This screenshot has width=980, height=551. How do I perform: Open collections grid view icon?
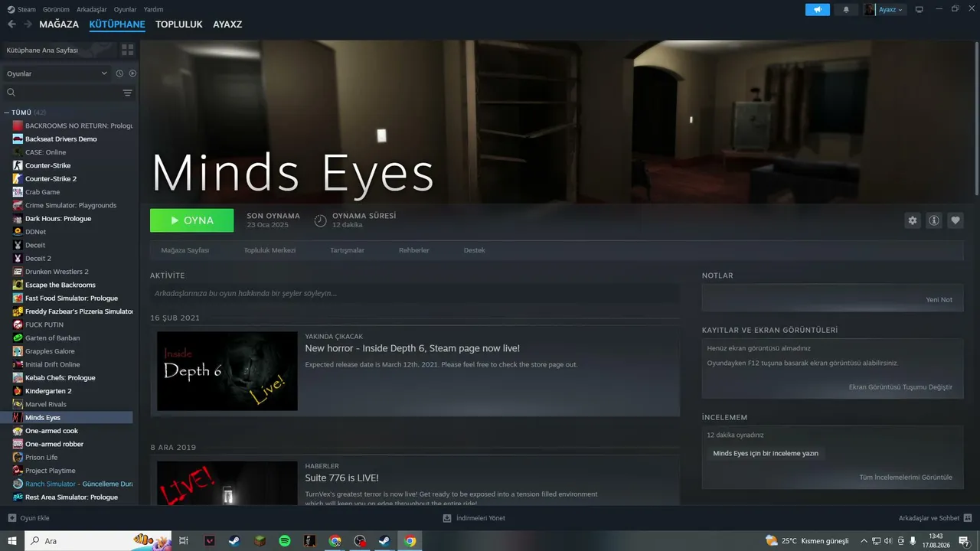(127, 50)
